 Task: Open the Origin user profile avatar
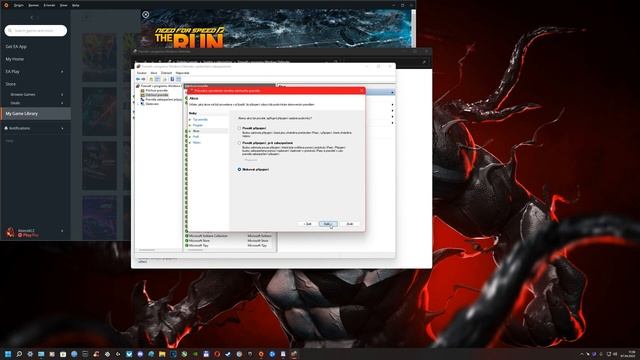coord(11,232)
